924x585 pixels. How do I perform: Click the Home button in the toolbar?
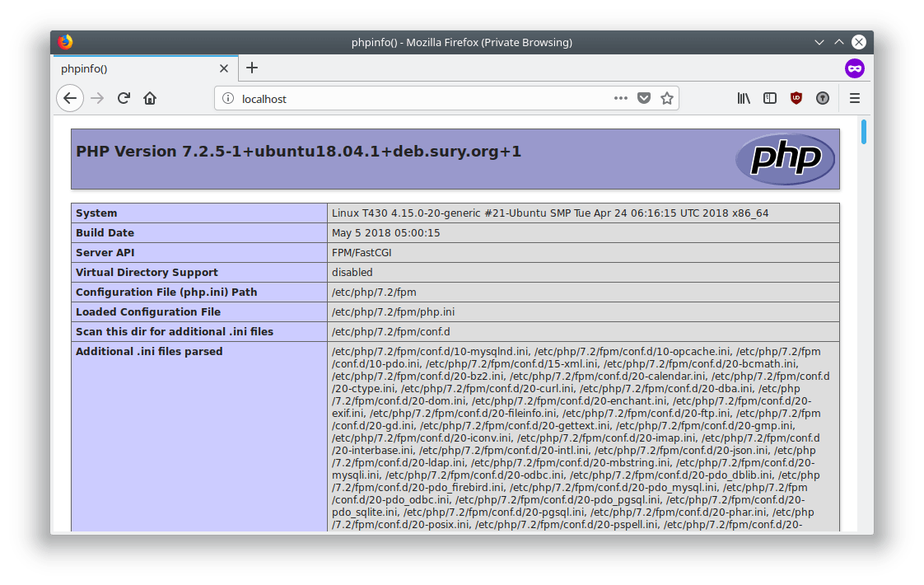pos(150,99)
